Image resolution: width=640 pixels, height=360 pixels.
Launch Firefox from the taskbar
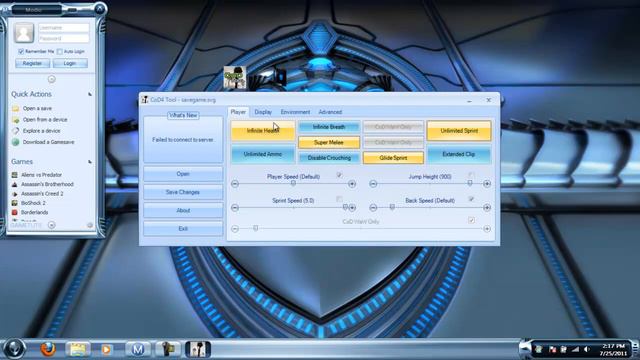[x=48, y=349]
